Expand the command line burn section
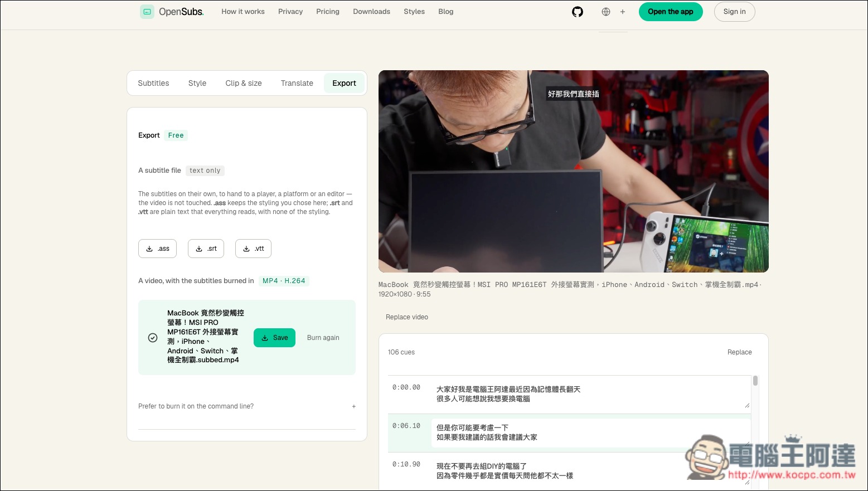This screenshot has height=491, width=868. tap(247, 406)
